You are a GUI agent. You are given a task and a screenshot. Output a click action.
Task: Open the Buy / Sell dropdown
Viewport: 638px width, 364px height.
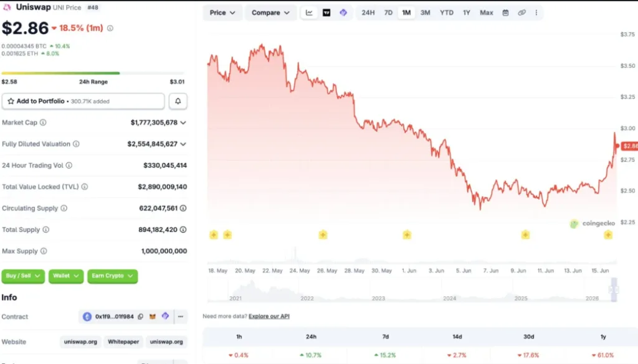(x=23, y=276)
